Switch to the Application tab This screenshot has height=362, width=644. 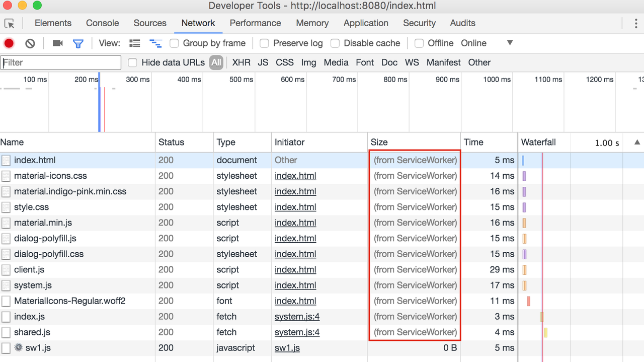pyautogui.click(x=366, y=23)
